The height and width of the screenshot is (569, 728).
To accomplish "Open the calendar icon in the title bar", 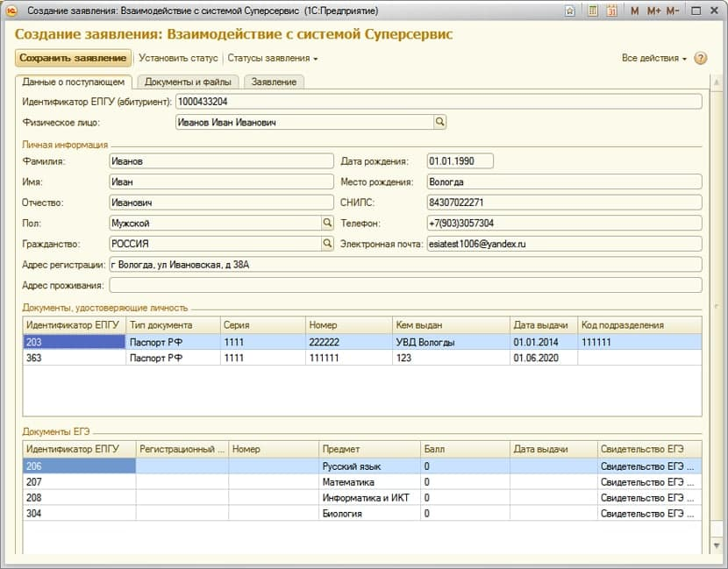I will pyautogui.click(x=611, y=11).
